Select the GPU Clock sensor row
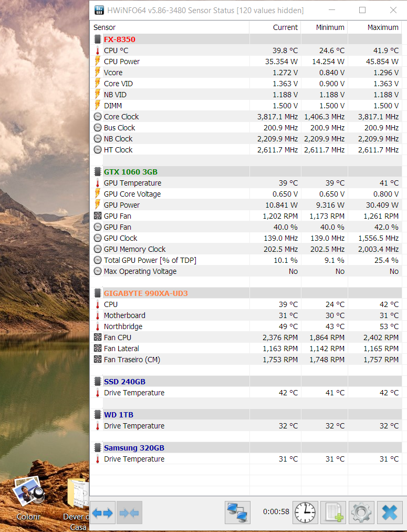The image size is (407, 532). (246, 238)
